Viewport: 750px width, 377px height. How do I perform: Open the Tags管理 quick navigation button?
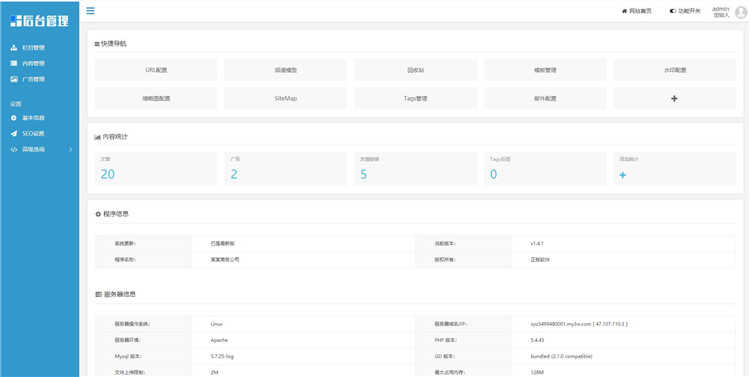416,98
